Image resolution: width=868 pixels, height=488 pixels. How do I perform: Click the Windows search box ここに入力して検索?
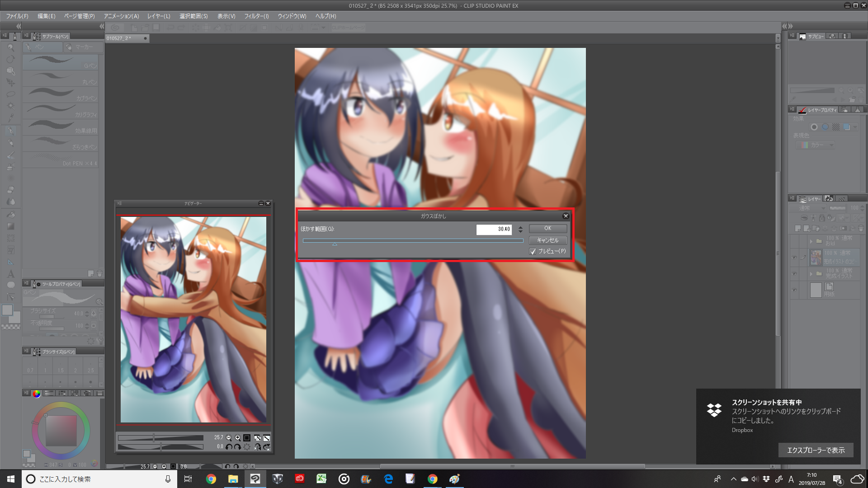click(99, 479)
